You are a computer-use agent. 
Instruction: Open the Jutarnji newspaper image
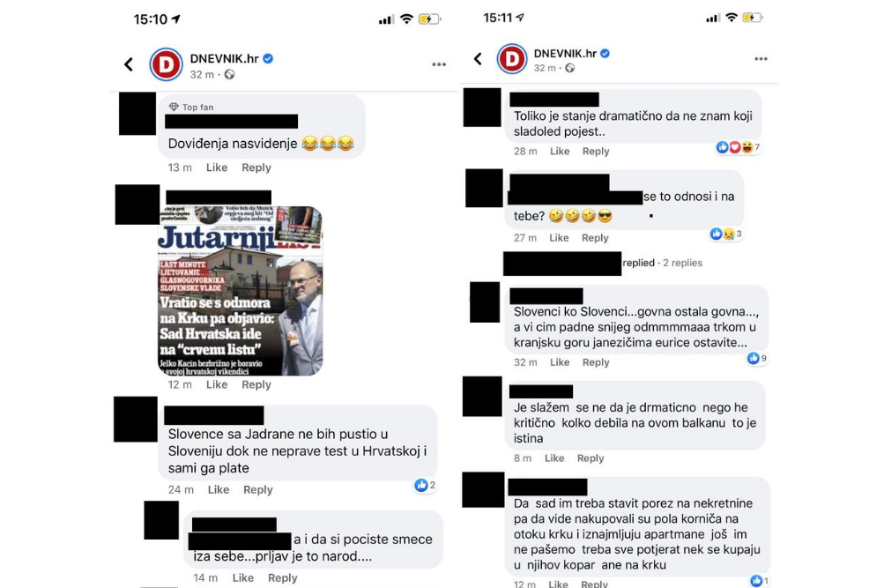click(x=240, y=290)
